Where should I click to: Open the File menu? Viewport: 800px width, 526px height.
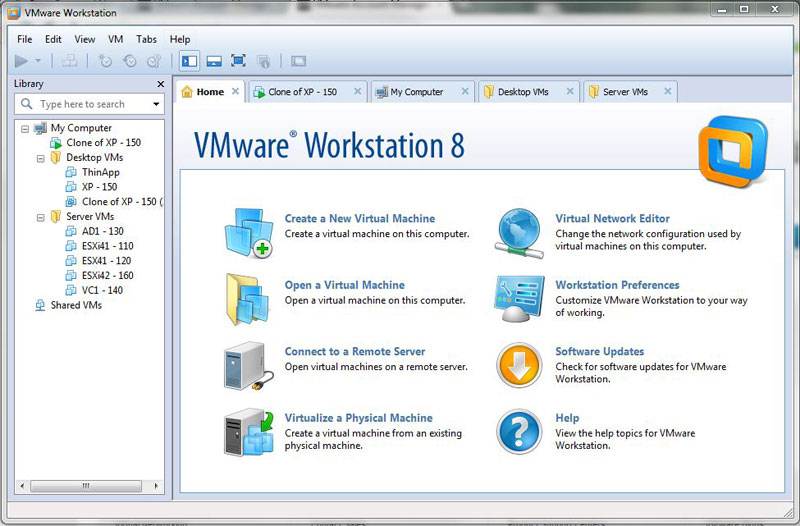click(24, 39)
